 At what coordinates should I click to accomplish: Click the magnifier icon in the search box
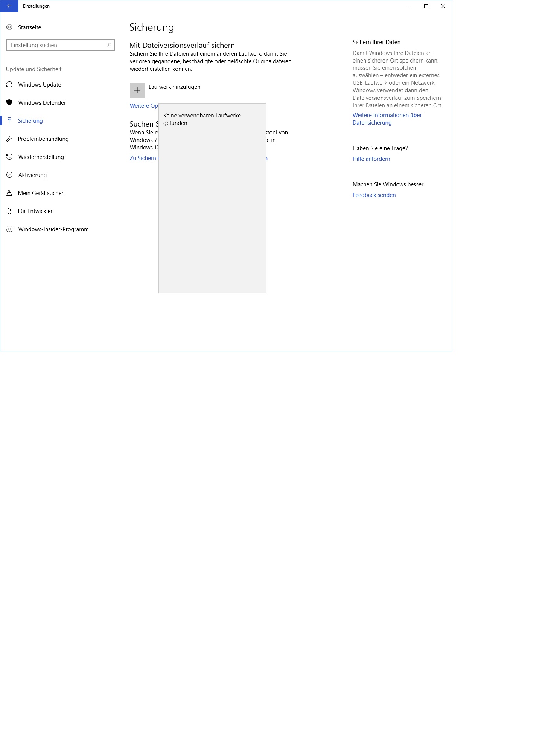[x=109, y=45]
